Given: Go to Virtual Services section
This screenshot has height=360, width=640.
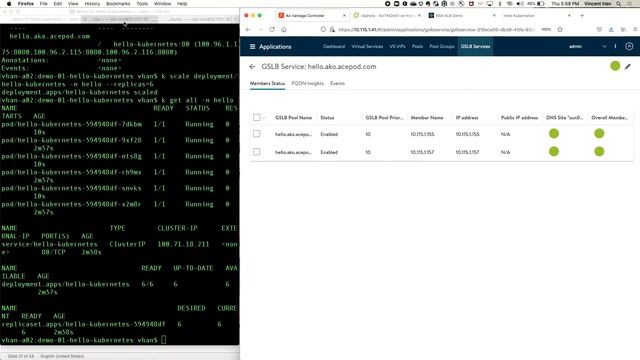Looking at the screenshot, I should click(367, 47).
